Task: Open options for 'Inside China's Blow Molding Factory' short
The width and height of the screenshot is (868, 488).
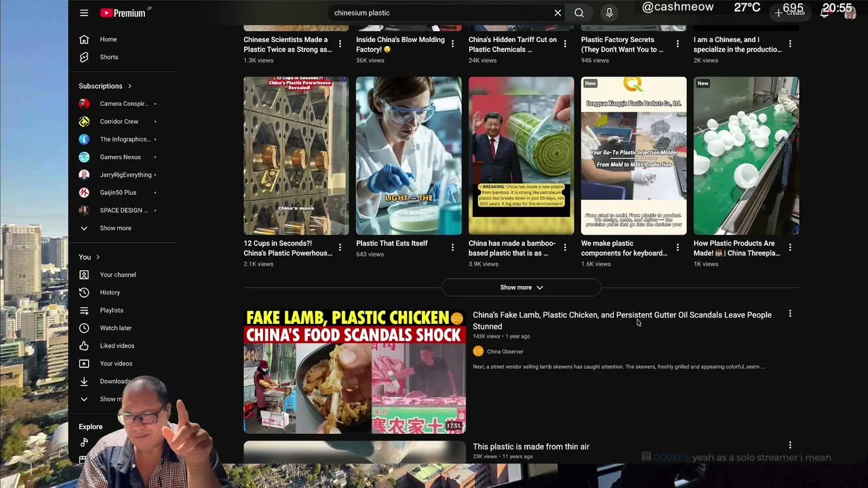Action: 452,44
